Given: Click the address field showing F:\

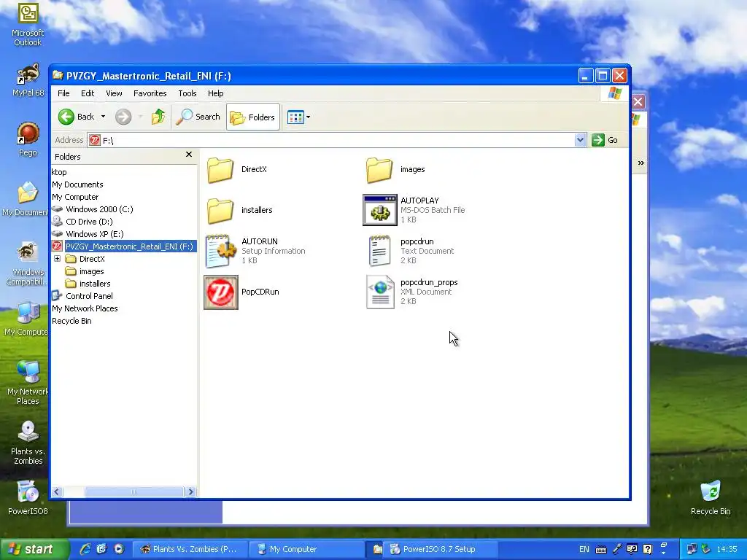Looking at the screenshot, I should (331, 140).
